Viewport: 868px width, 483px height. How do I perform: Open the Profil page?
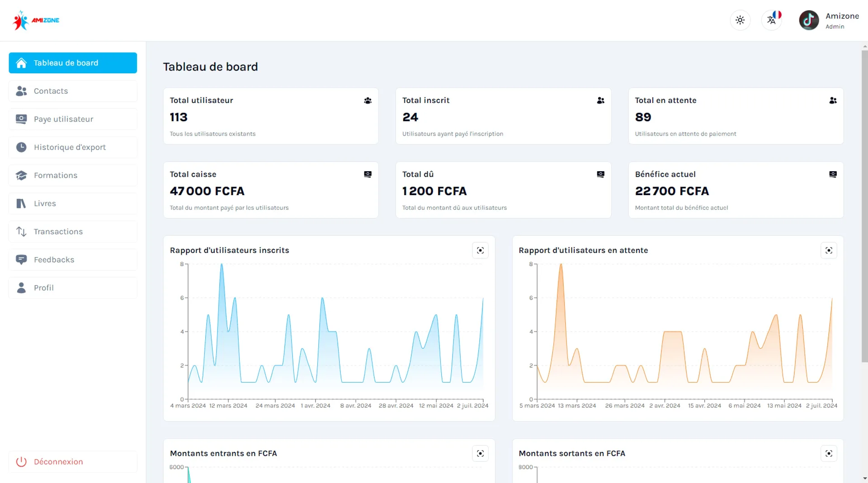click(x=73, y=288)
